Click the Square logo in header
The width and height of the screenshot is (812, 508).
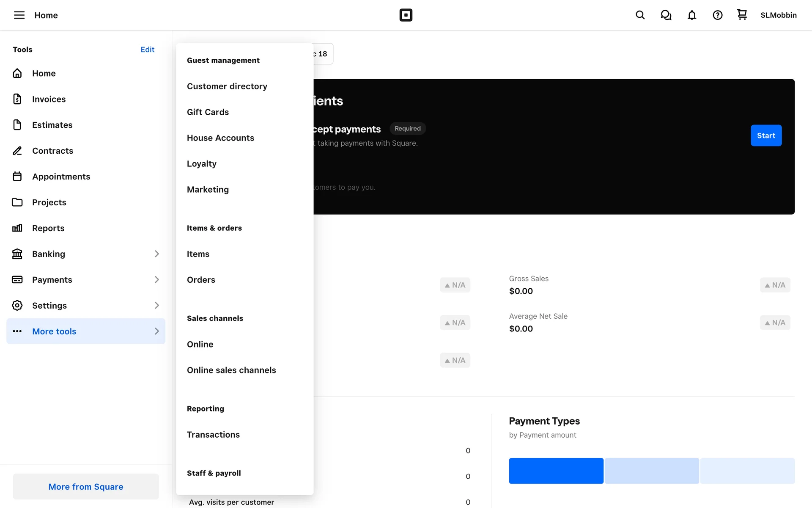406,15
